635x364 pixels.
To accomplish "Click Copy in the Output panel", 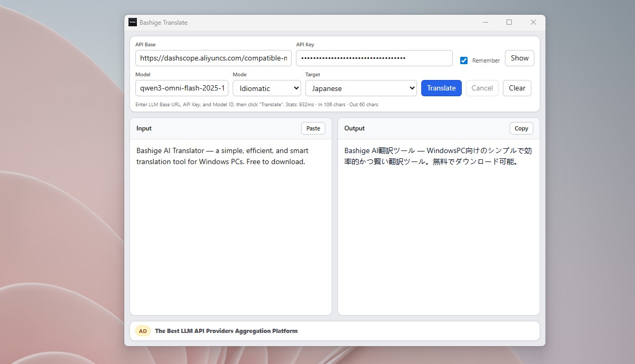I will pyautogui.click(x=521, y=128).
